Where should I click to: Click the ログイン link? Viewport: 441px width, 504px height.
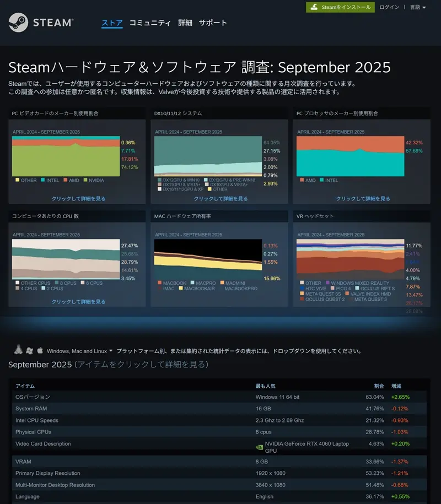pos(389,7)
